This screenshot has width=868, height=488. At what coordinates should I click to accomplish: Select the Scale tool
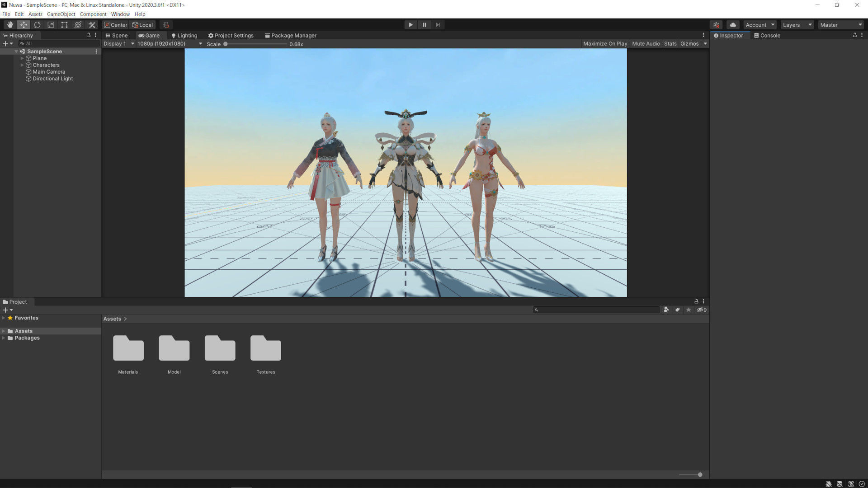coord(51,25)
